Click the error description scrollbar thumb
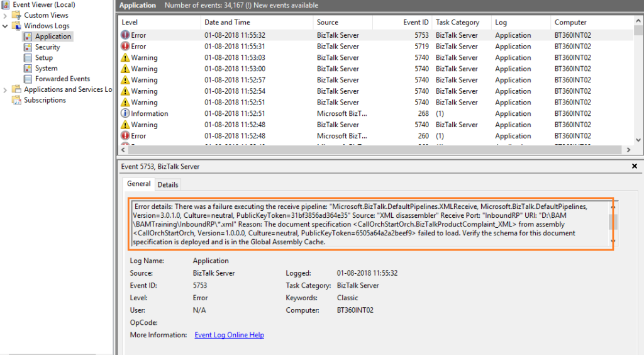The image size is (644, 355). click(x=613, y=222)
